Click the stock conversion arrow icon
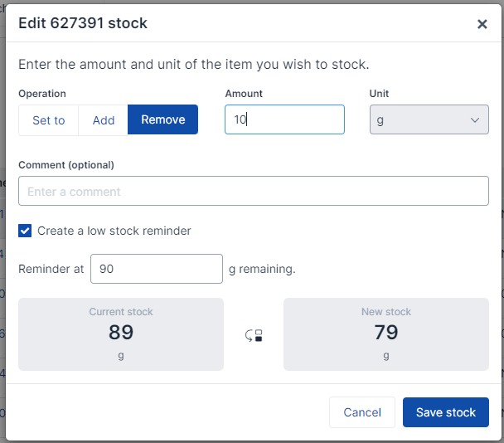The image size is (504, 443). point(254,335)
